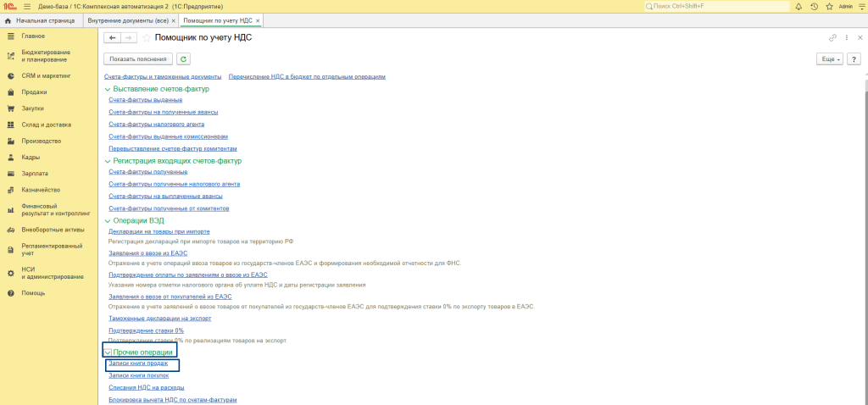Add this page to favorites with star
The width and height of the screenshot is (868, 405).
[147, 38]
